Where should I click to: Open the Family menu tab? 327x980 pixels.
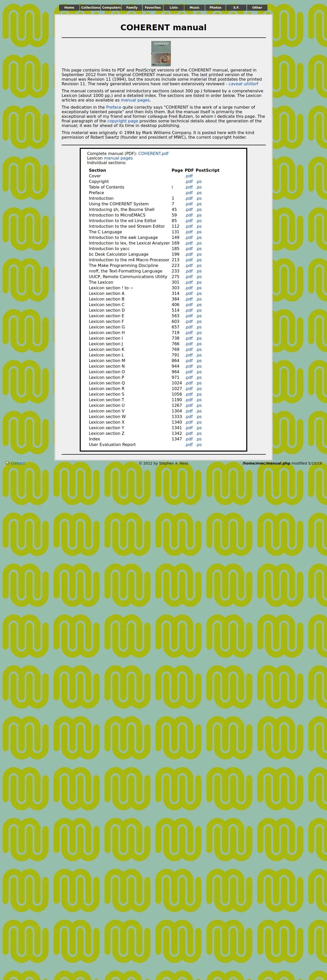coord(132,8)
